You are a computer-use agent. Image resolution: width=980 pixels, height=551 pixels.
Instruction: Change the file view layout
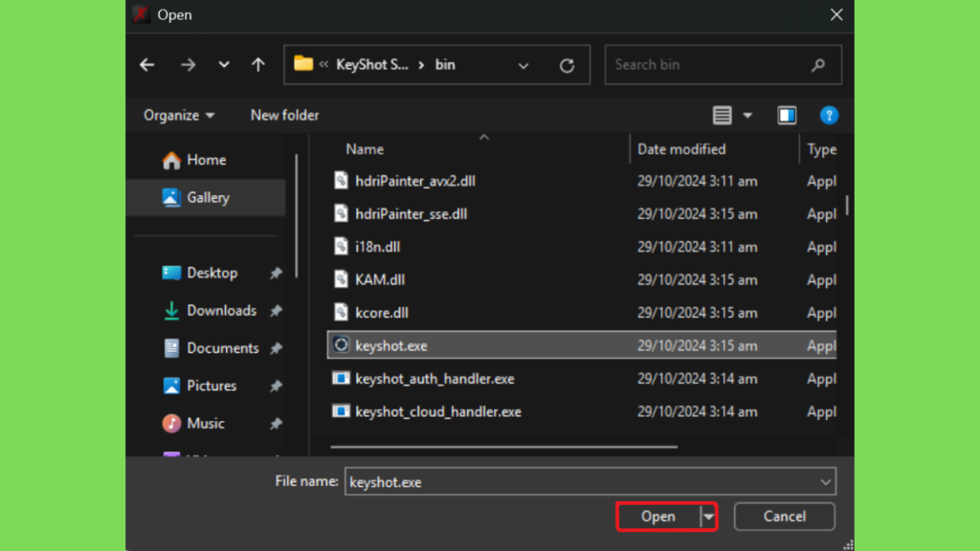click(x=722, y=116)
